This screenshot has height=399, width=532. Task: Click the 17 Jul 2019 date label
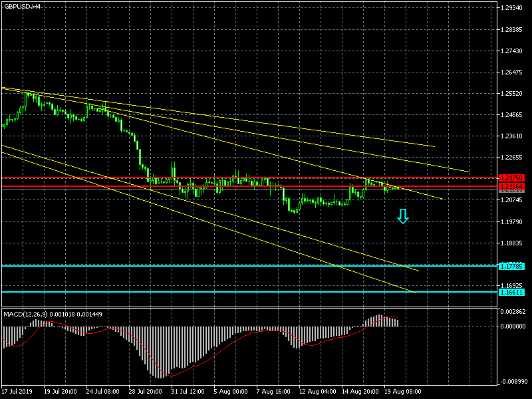(x=17, y=392)
